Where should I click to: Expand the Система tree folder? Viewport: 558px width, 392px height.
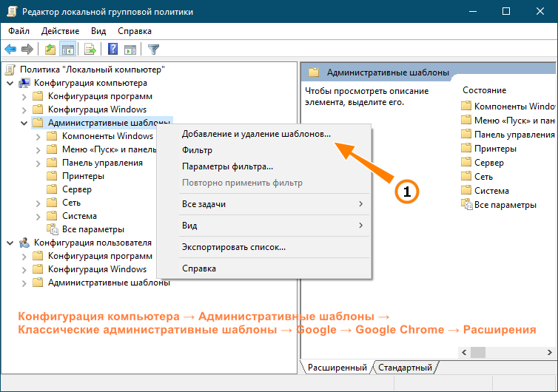click(x=38, y=216)
